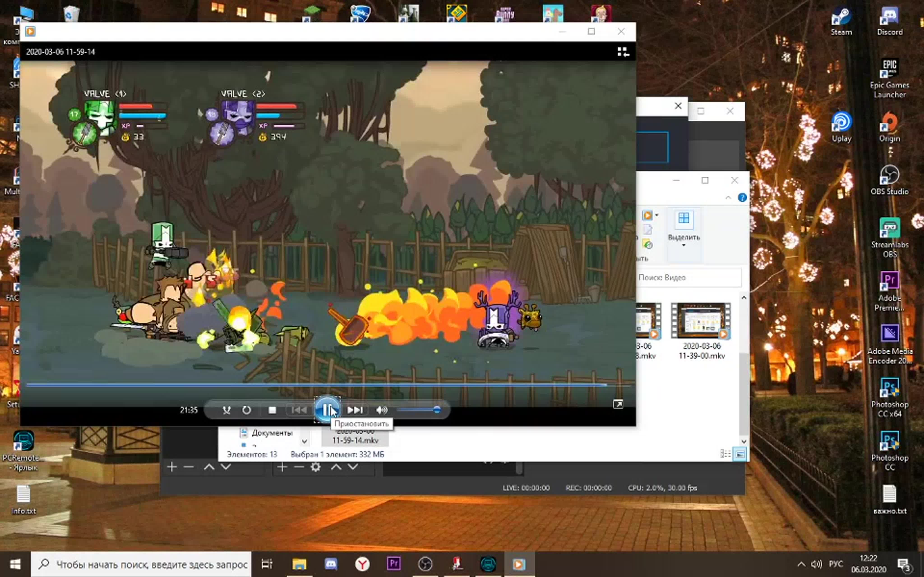The width and height of the screenshot is (924, 577).
Task: Go to the previous track
Action: click(x=299, y=410)
